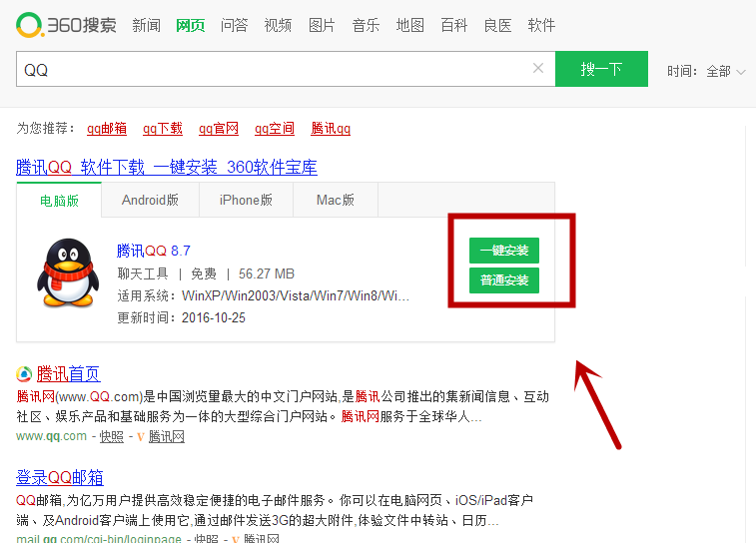Image resolution: width=756 pixels, height=543 pixels.
Task: Select the Android版 tab
Action: [x=150, y=200]
